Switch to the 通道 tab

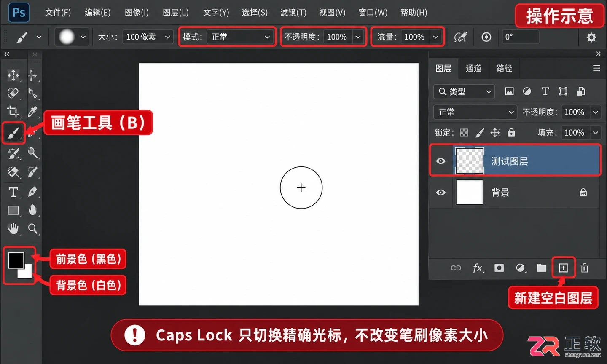(473, 68)
